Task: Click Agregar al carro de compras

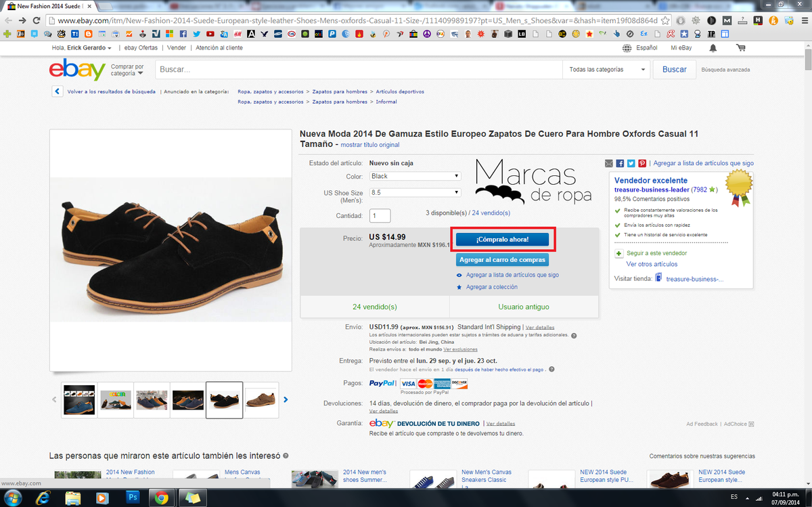Action: coord(502,260)
